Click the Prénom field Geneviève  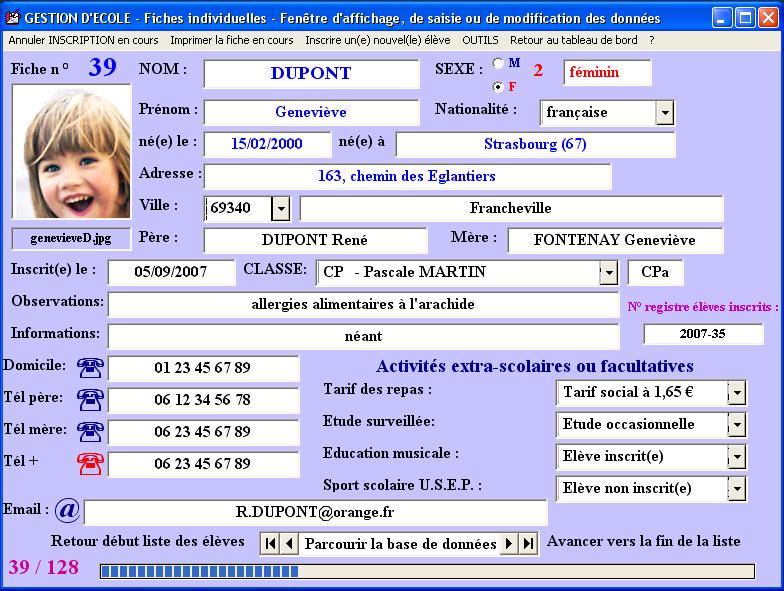point(311,112)
